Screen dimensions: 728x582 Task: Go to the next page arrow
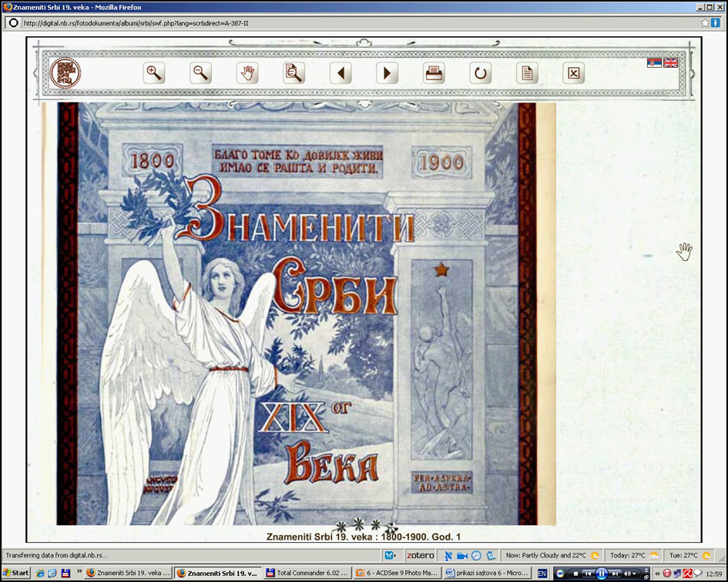(x=387, y=73)
